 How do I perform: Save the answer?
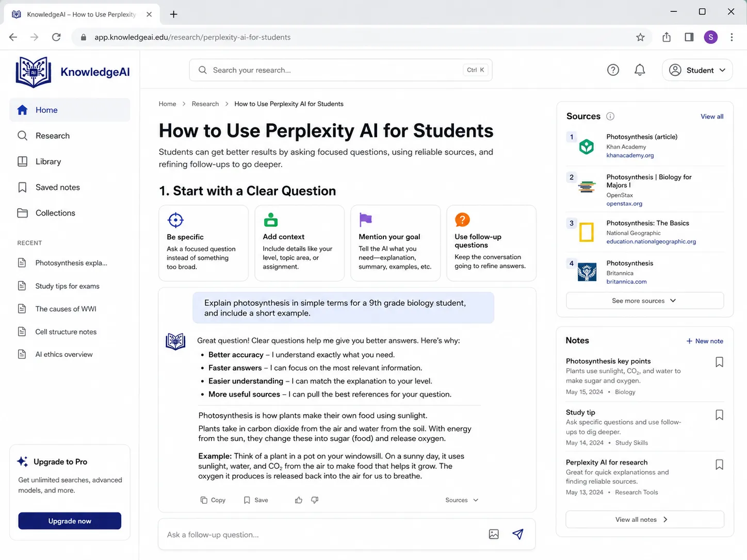coord(256,500)
